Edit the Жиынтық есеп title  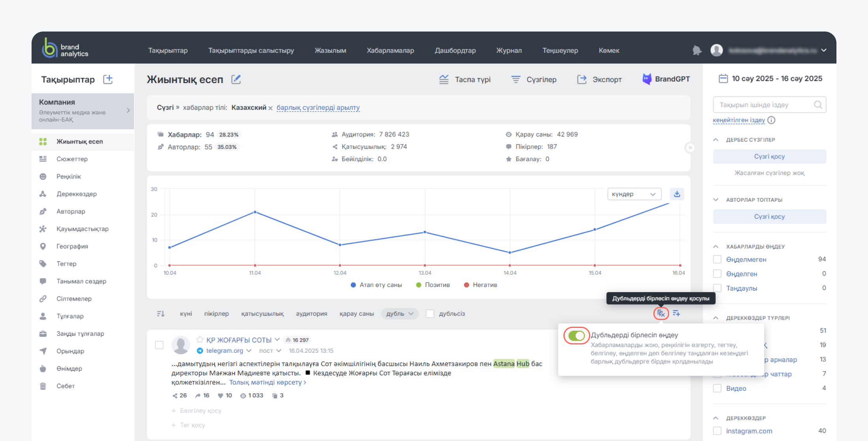point(236,79)
